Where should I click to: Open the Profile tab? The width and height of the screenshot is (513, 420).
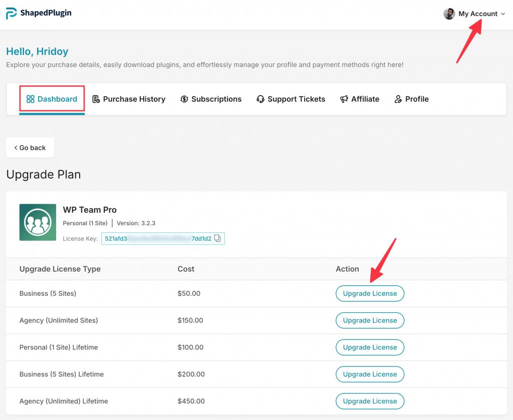point(412,99)
